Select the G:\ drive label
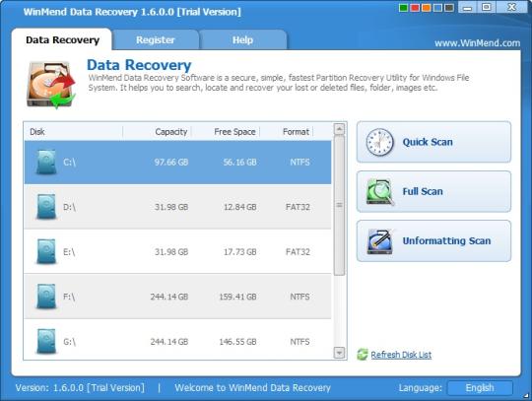532x401 pixels. pos(69,341)
